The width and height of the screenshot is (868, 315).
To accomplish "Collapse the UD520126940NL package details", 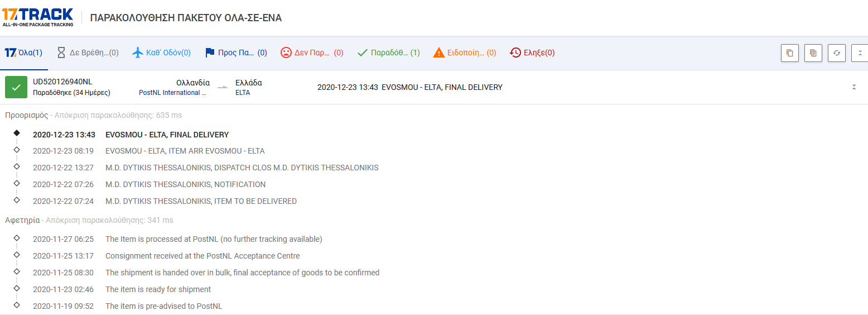I will pos(854,87).
